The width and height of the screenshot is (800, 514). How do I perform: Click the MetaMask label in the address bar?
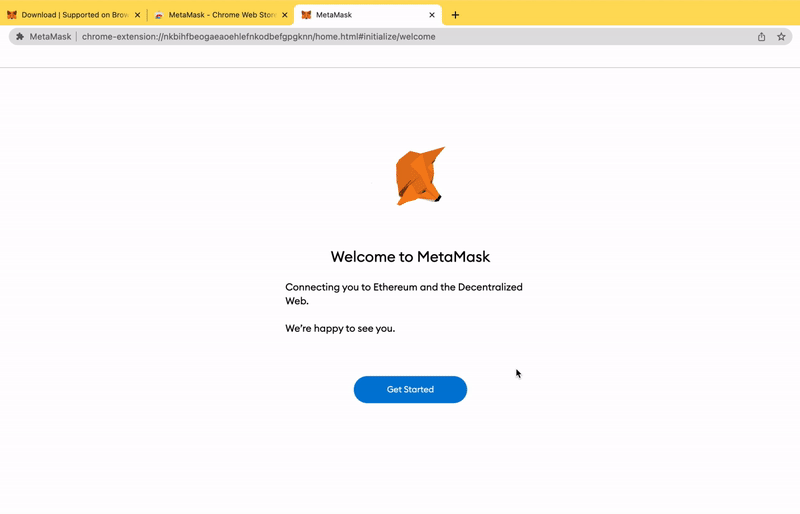click(50, 37)
